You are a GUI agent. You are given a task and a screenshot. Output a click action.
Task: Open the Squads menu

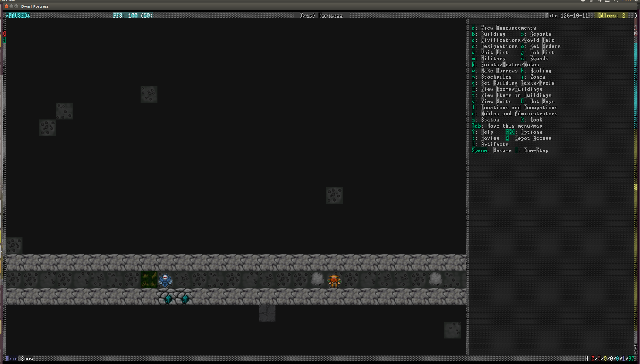(x=534, y=58)
